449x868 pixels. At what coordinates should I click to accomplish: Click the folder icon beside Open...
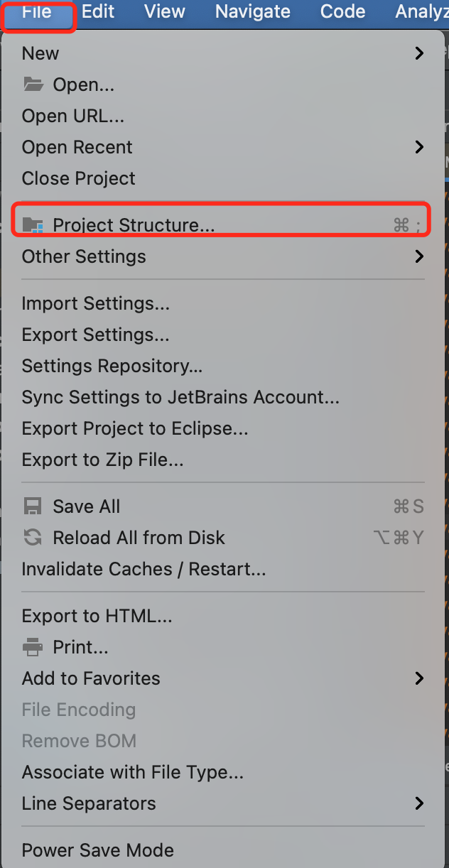point(33,85)
